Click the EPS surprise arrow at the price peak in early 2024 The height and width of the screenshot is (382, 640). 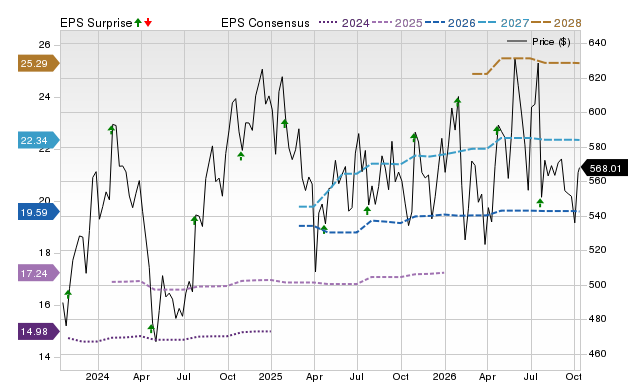[x=111, y=130]
